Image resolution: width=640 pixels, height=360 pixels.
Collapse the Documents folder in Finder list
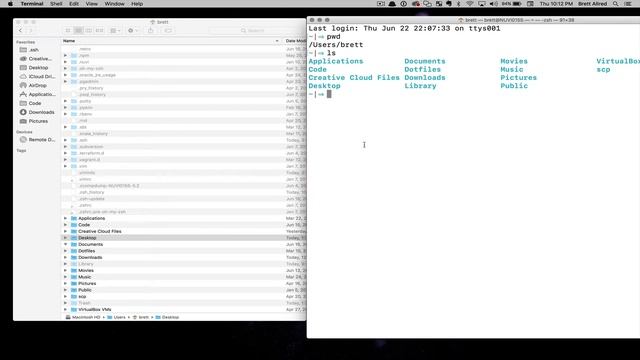pos(65,244)
